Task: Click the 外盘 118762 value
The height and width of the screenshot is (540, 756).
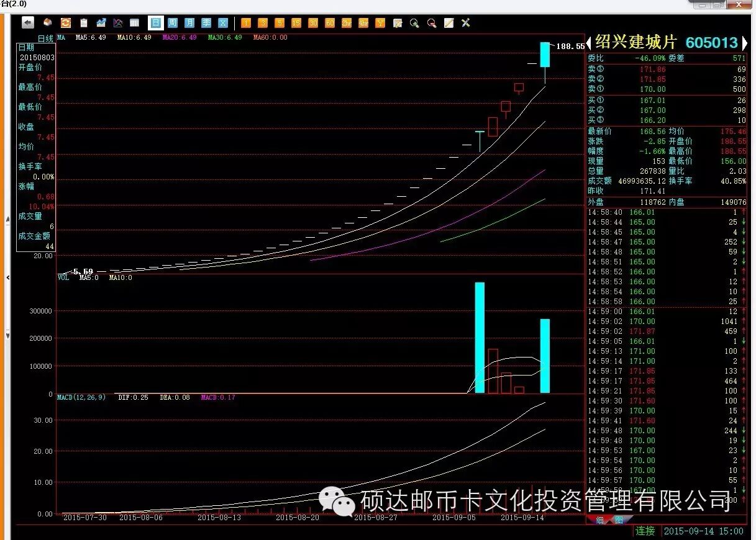Action: point(652,202)
